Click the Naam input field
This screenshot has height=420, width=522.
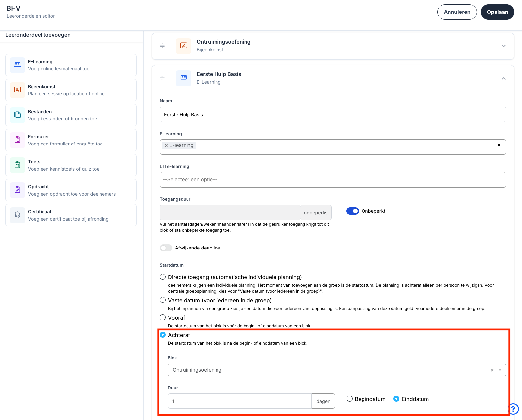point(333,115)
